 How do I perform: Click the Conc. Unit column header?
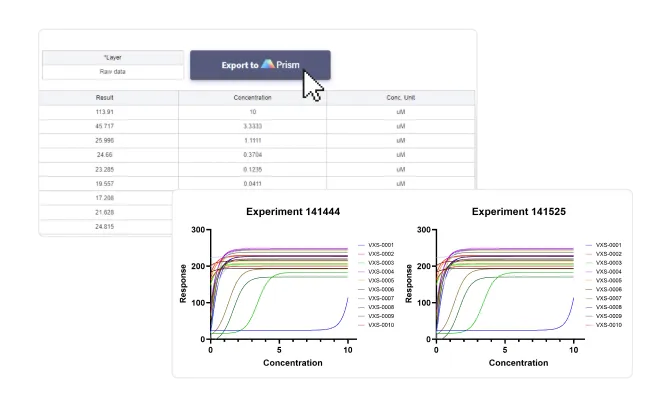coord(401,98)
